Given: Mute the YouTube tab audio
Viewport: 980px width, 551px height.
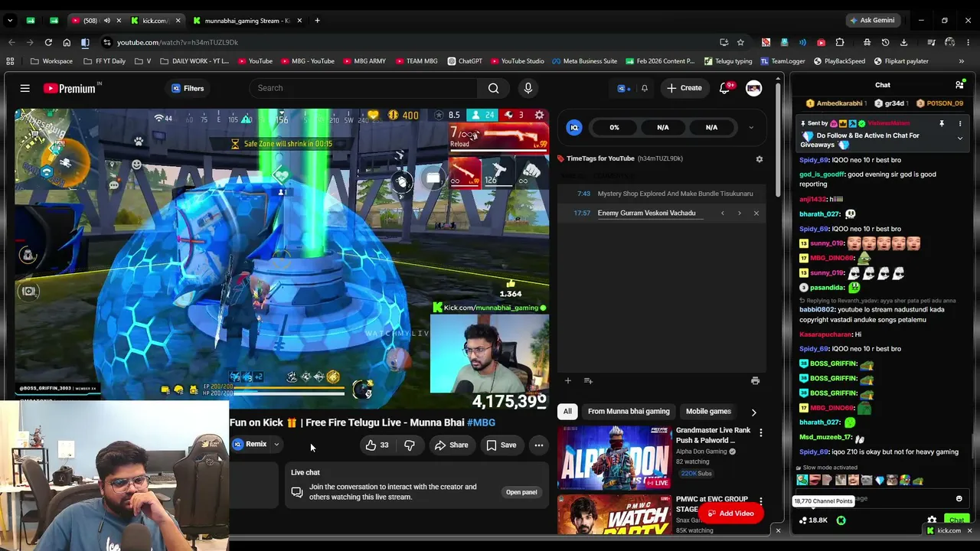Looking at the screenshot, I should [x=106, y=21].
